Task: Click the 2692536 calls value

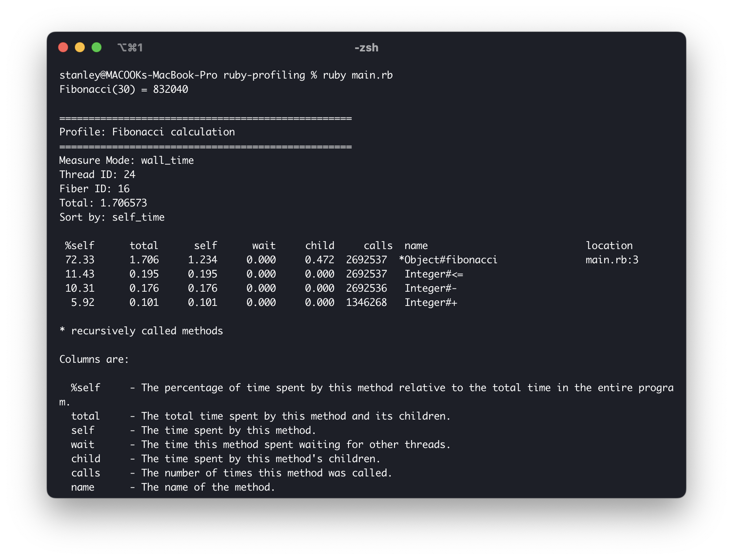Action: pyautogui.click(x=366, y=288)
